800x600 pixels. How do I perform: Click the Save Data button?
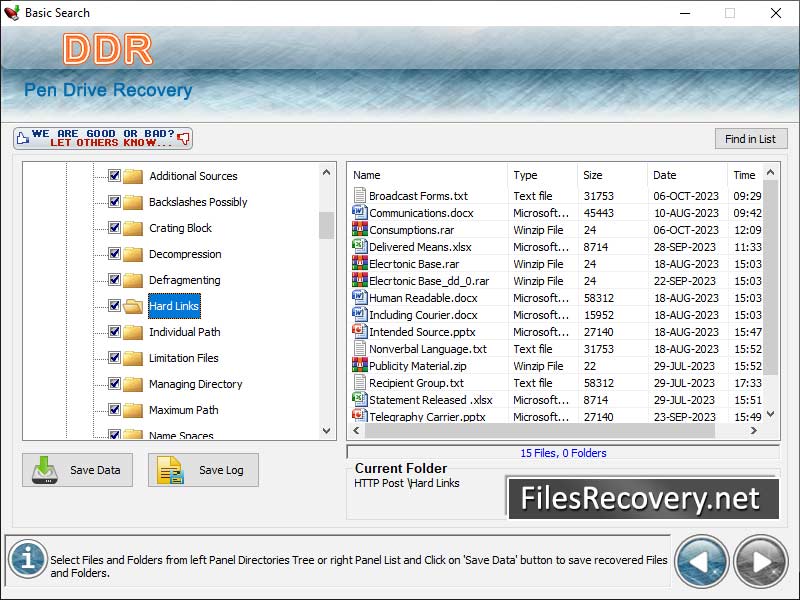click(77, 470)
